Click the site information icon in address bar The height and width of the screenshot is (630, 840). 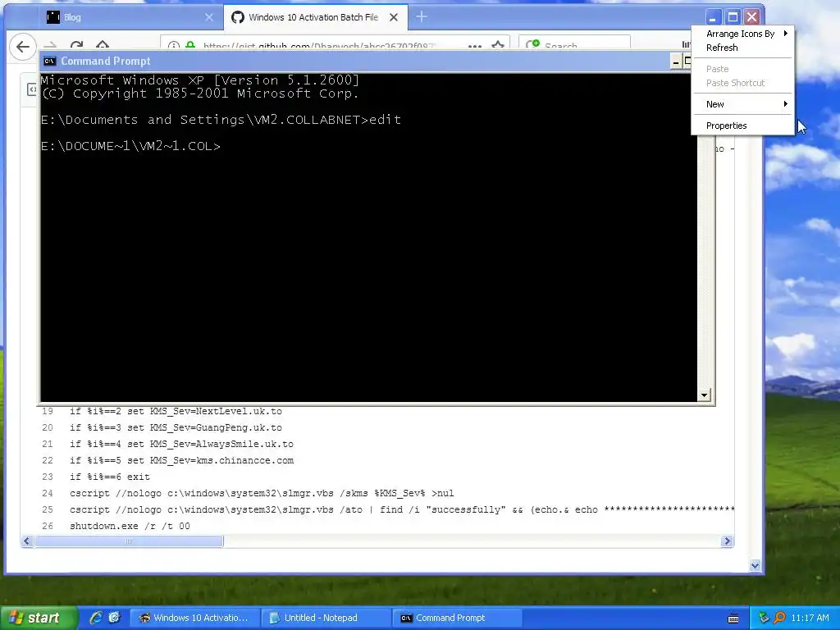tap(174, 46)
